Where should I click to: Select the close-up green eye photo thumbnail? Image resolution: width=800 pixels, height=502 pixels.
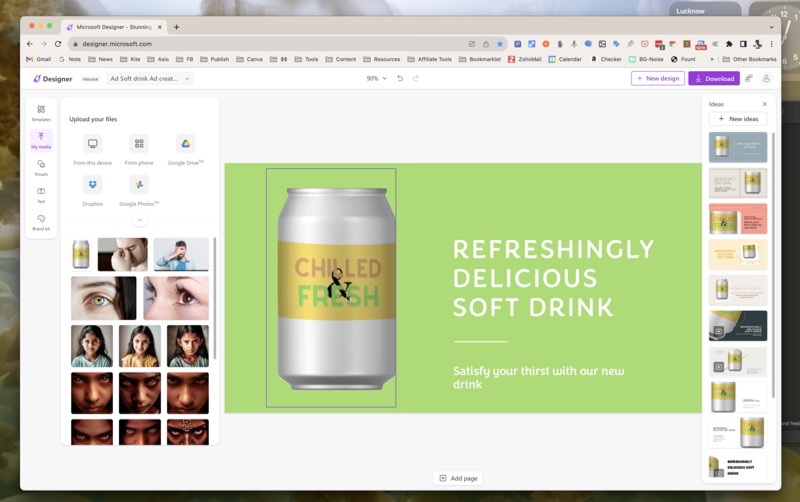pos(104,298)
